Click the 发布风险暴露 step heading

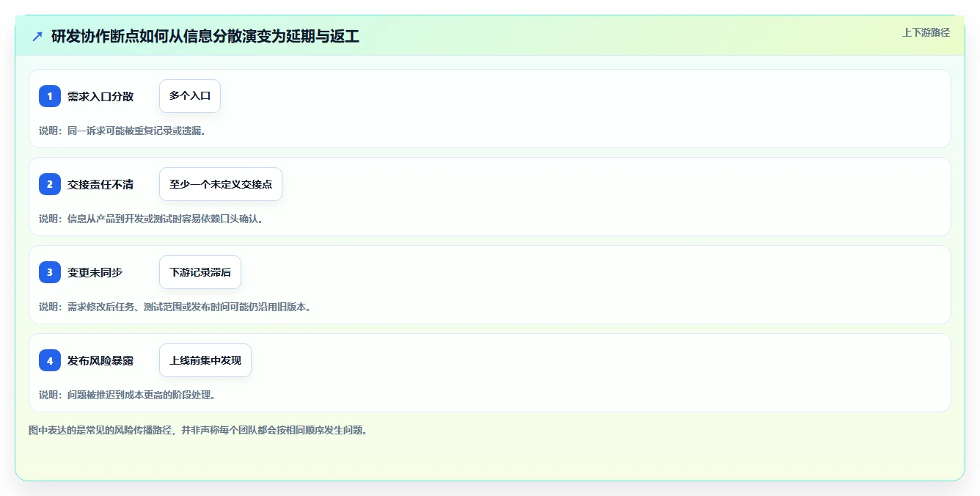(100, 360)
